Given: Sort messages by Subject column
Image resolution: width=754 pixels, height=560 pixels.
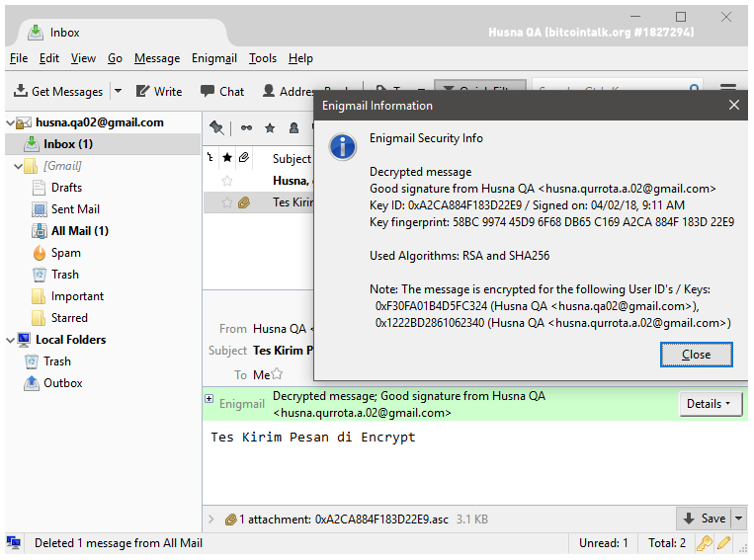Looking at the screenshot, I should (x=292, y=159).
